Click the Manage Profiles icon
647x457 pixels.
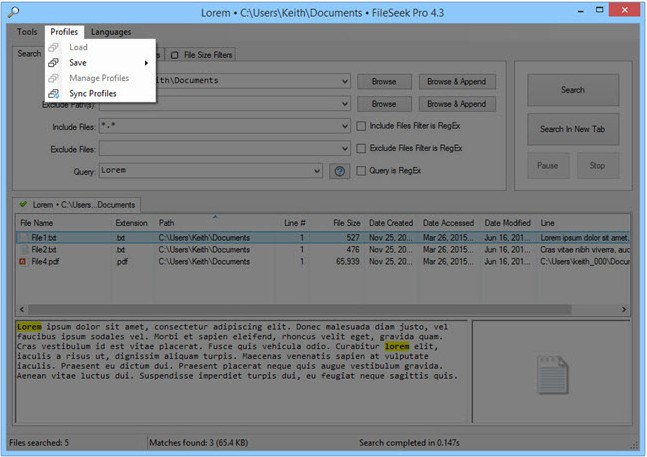(x=53, y=78)
